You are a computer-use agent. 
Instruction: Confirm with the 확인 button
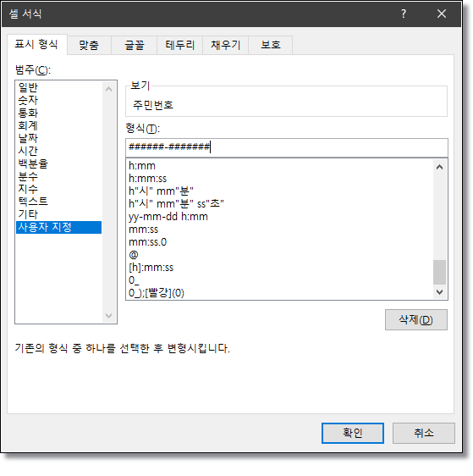pyautogui.click(x=353, y=433)
